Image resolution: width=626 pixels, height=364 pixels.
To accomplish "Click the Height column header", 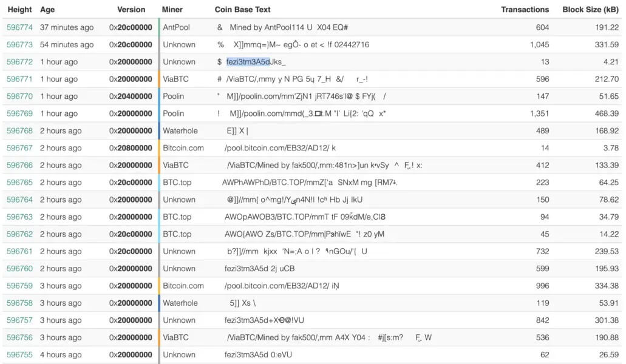I will click(x=20, y=10).
